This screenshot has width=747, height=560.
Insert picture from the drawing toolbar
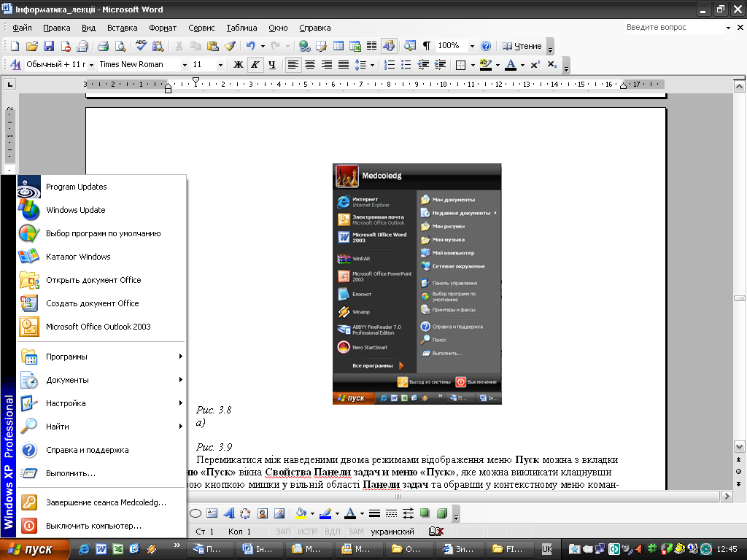279,513
